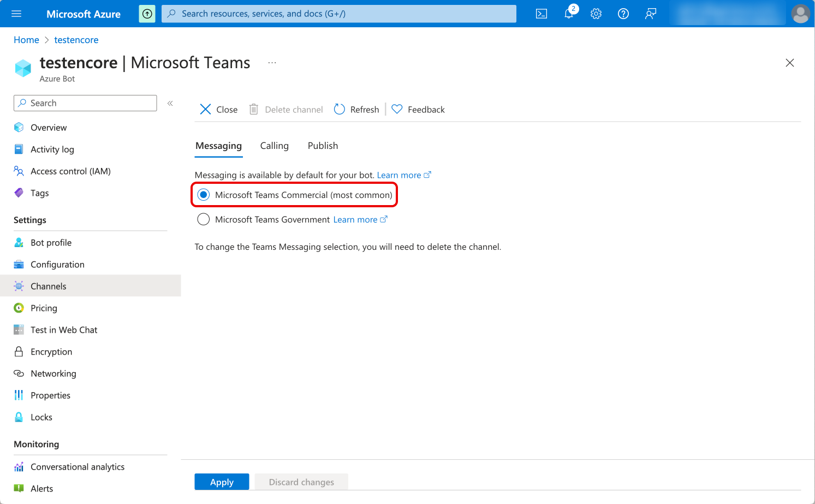Click the Locks padlock icon

click(19, 417)
